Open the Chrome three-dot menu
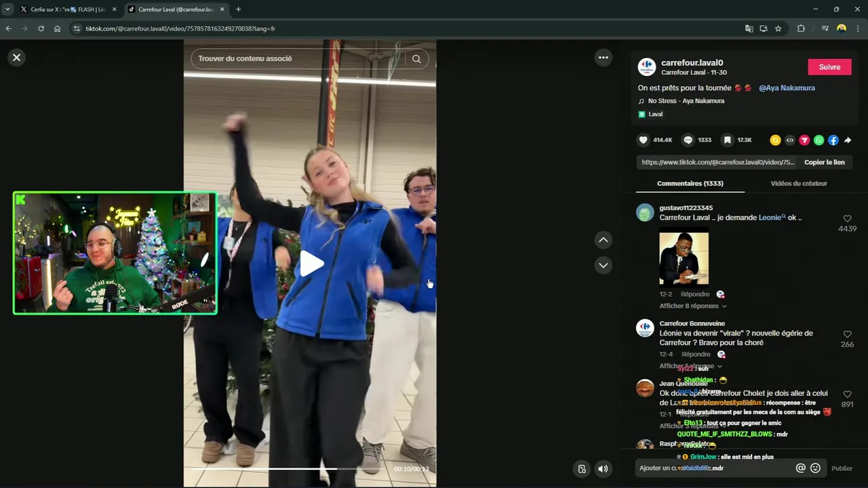This screenshot has height=488, width=868. 858,28
